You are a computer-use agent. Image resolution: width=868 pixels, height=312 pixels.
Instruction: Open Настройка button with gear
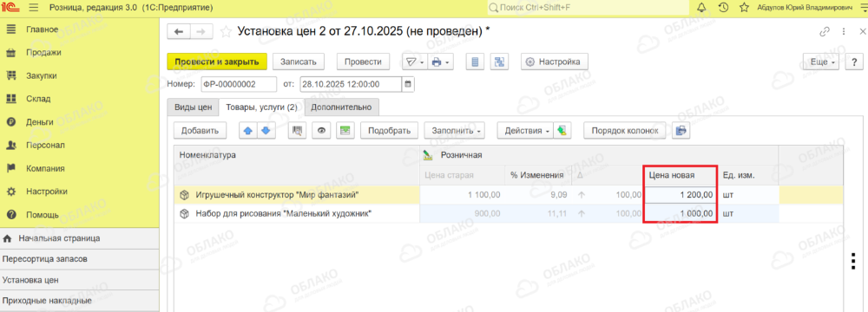(554, 62)
